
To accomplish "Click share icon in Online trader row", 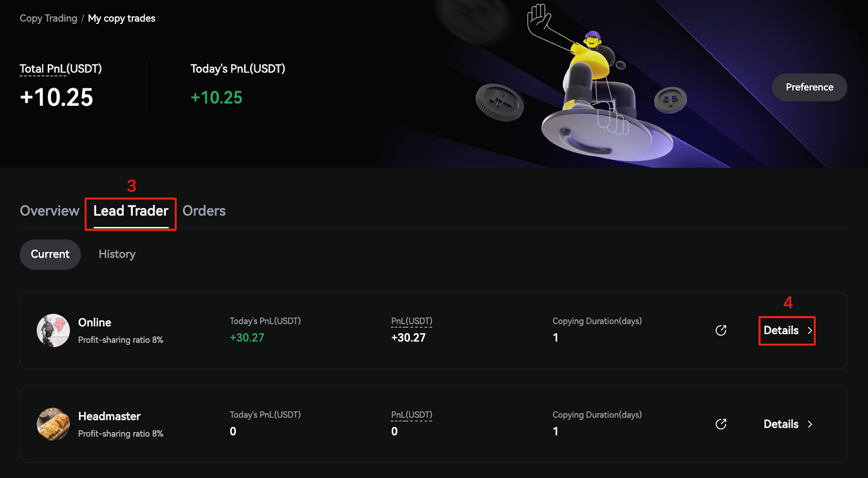I will pos(720,330).
